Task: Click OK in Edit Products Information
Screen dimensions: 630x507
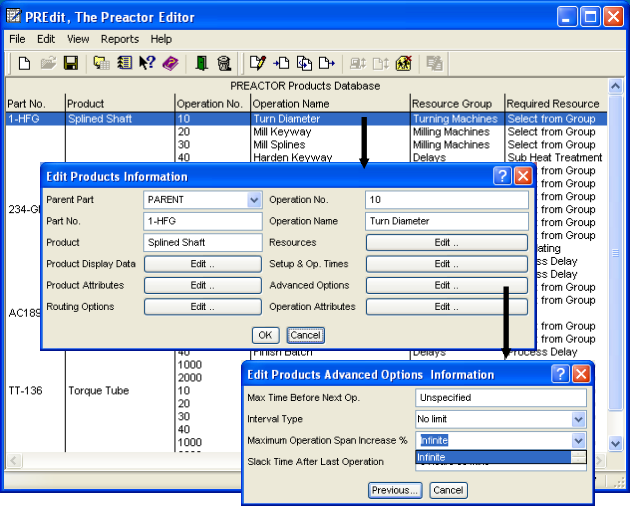Action: point(265,335)
